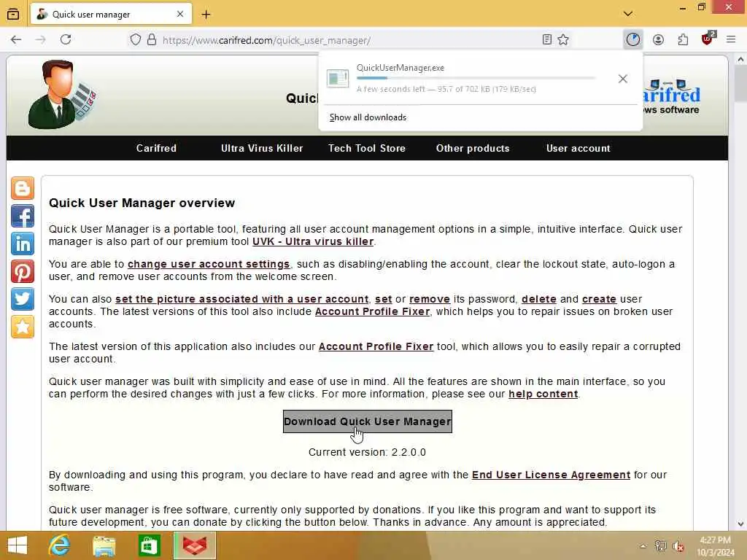Open a new tab with plus button
This screenshot has width=747, height=560.
[x=206, y=15]
